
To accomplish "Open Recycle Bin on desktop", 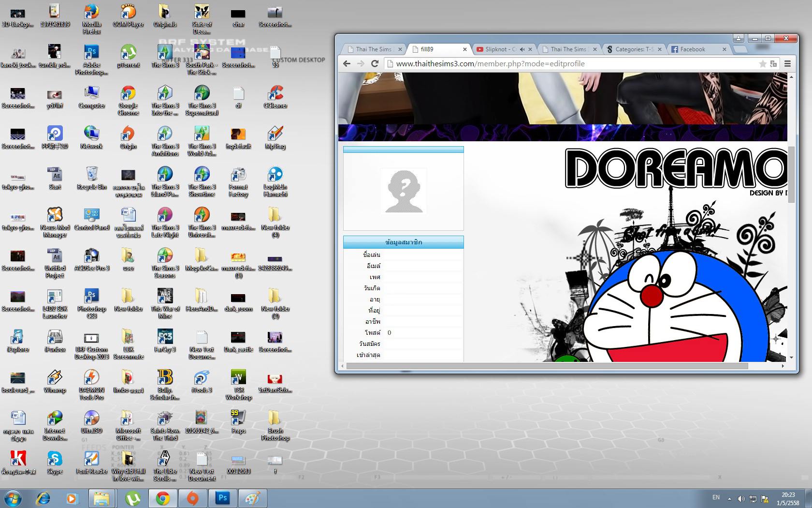I will click(91, 179).
